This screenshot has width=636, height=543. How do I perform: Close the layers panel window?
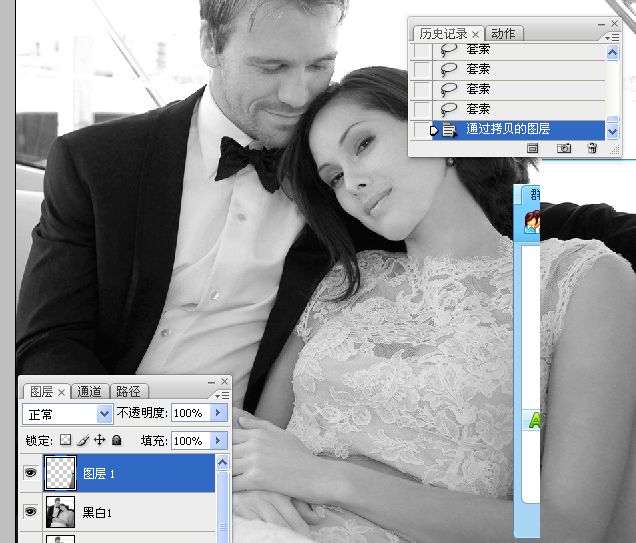(x=224, y=381)
